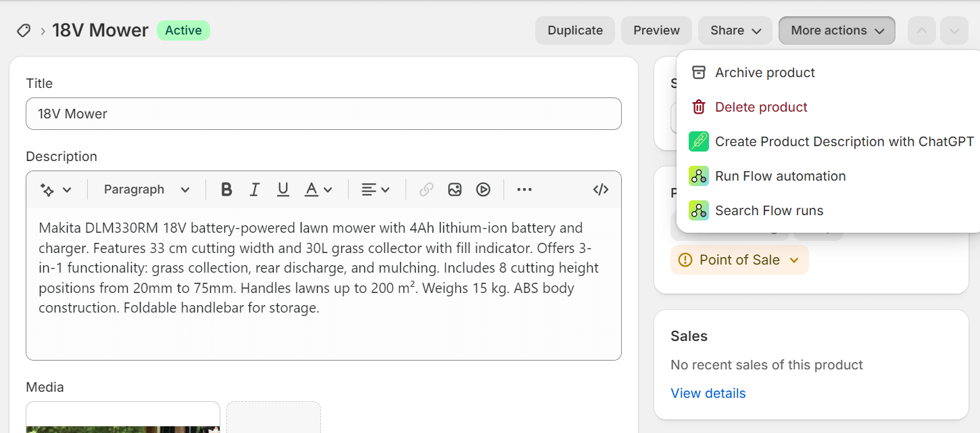Click the tag icon in the breadcrumb

click(24, 30)
